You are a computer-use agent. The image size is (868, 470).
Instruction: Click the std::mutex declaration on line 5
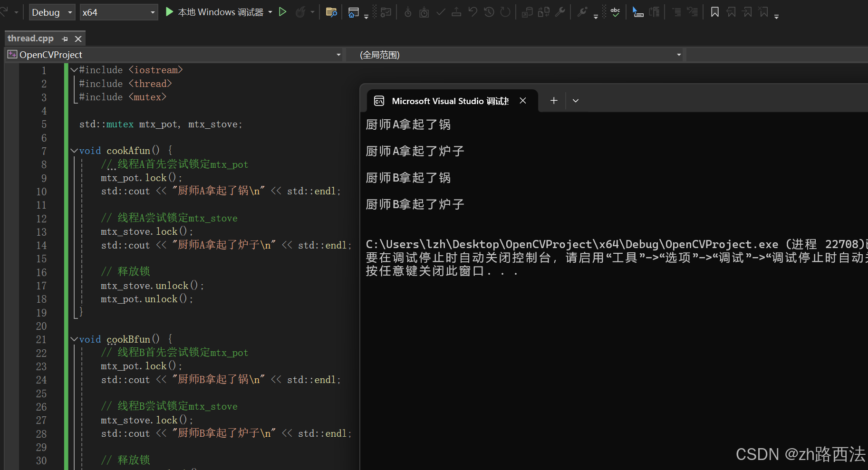click(161, 125)
